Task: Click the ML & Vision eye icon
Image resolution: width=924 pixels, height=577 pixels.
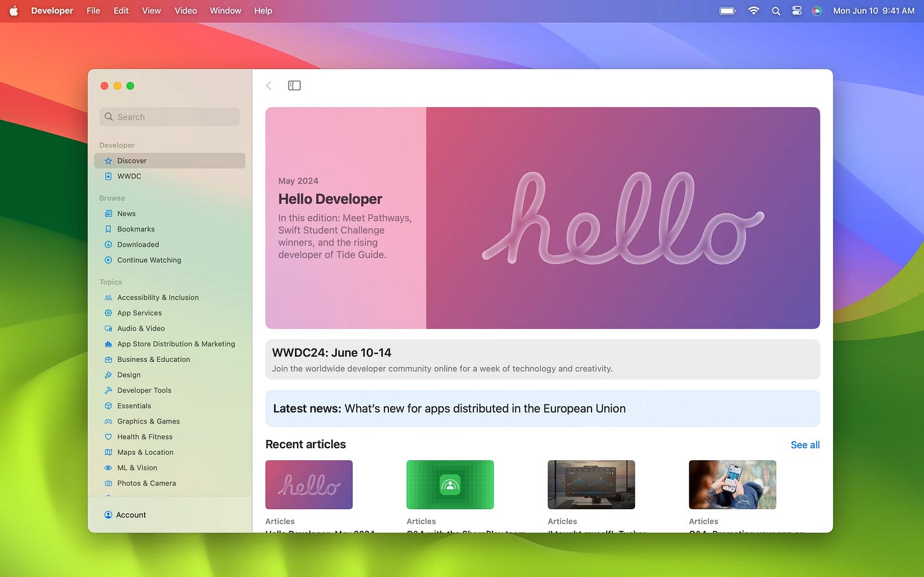Action: coord(108,468)
